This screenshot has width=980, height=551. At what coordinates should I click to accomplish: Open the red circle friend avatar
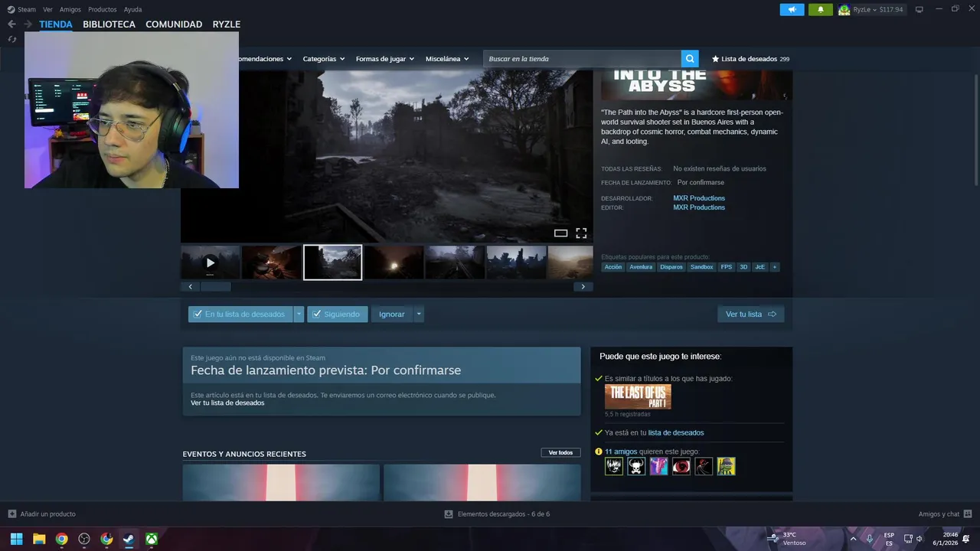pos(681,466)
